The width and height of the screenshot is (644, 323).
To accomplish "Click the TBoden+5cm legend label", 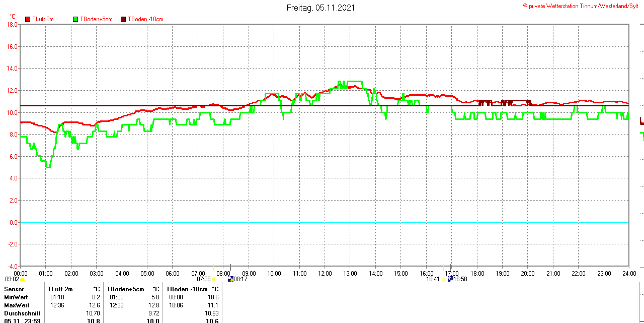I will pyautogui.click(x=96, y=19).
